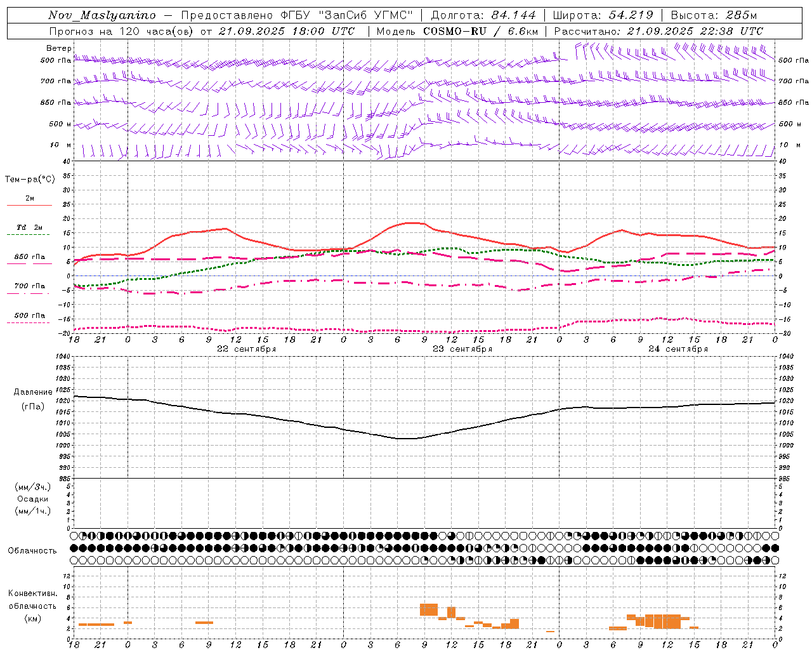The image size is (812, 650).
Task: Select the 23 сентября date label
Action: pos(462,349)
